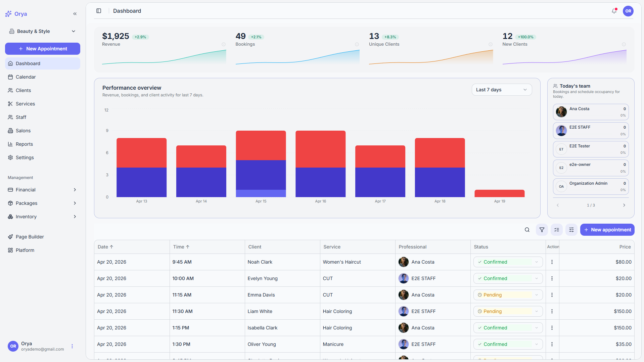
Task: Click the New Clients info icon
Action: (x=624, y=44)
